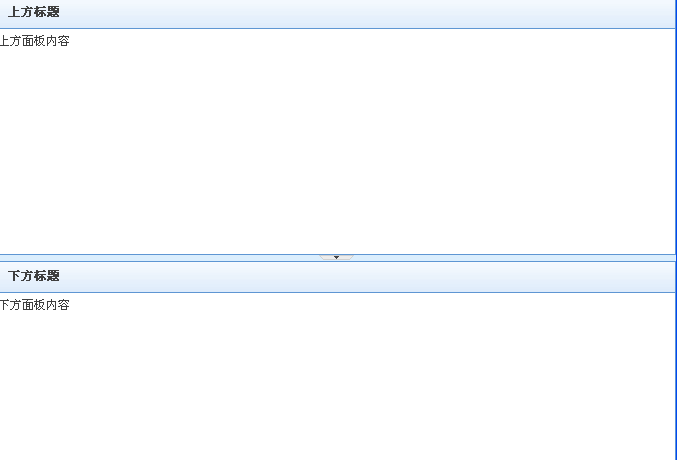Viewport: 677px width, 460px height.
Task: Click blank space in the 下方标题 header bar
Action: pyautogui.click(x=367, y=277)
